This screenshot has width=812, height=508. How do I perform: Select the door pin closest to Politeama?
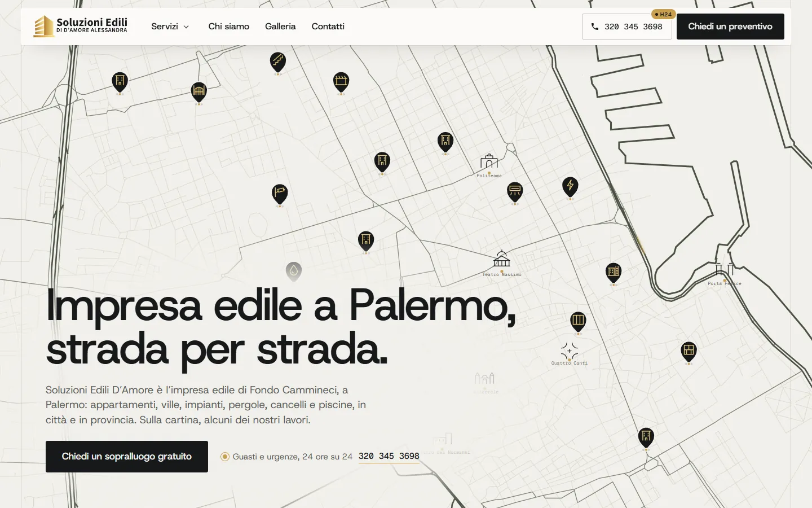coord(445,141)
